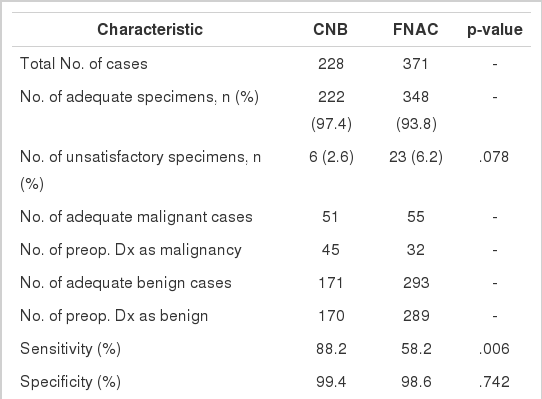Click the No. of adequate specimens label
This screenshot has height=399, width=542.
coord(139,97)
